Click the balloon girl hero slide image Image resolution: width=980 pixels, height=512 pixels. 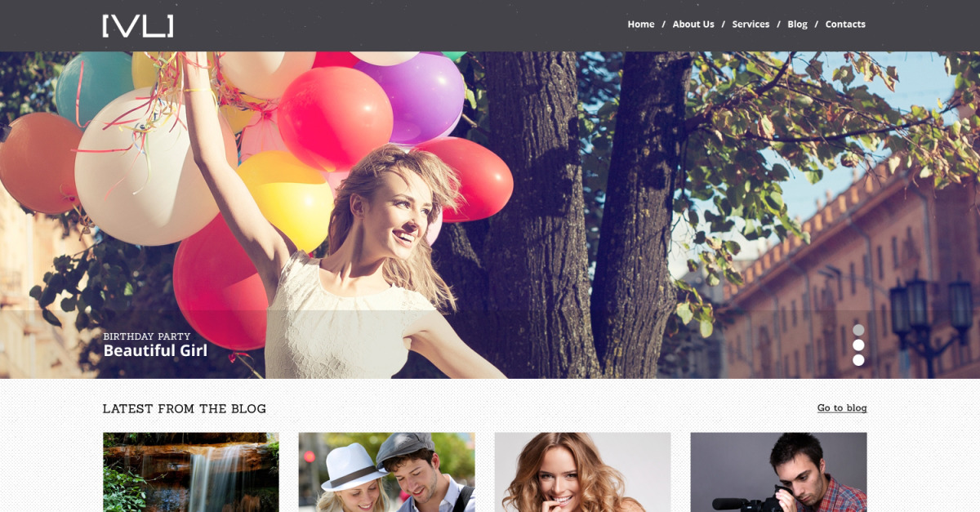(490, 215)
